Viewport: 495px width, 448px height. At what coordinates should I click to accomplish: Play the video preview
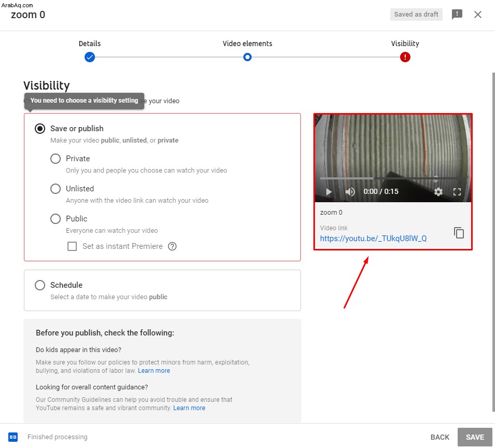coord(328,191)
